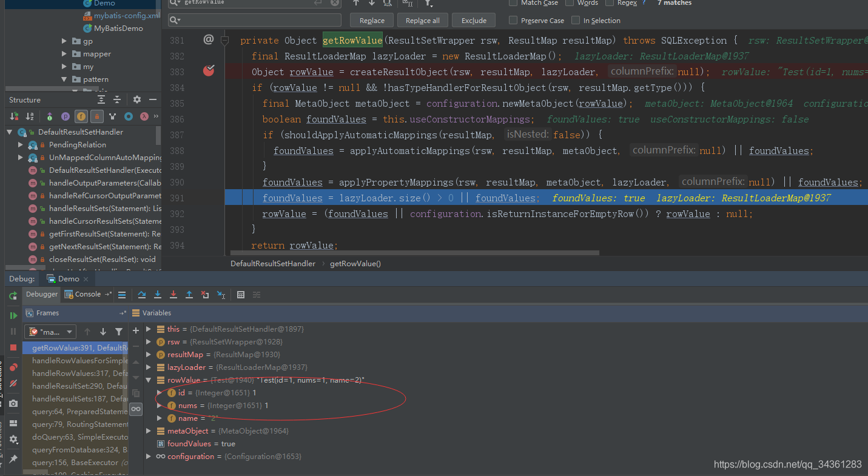868x476 pixels.
Task: Open the thread selector dropdown in Frames
Action: 50,332
